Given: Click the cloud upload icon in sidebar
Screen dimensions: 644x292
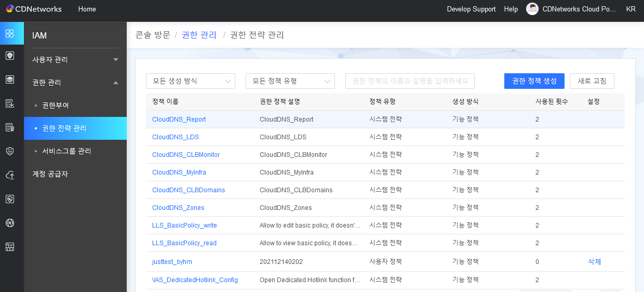Looking at the screenshot, I should (x=9, y=175).
